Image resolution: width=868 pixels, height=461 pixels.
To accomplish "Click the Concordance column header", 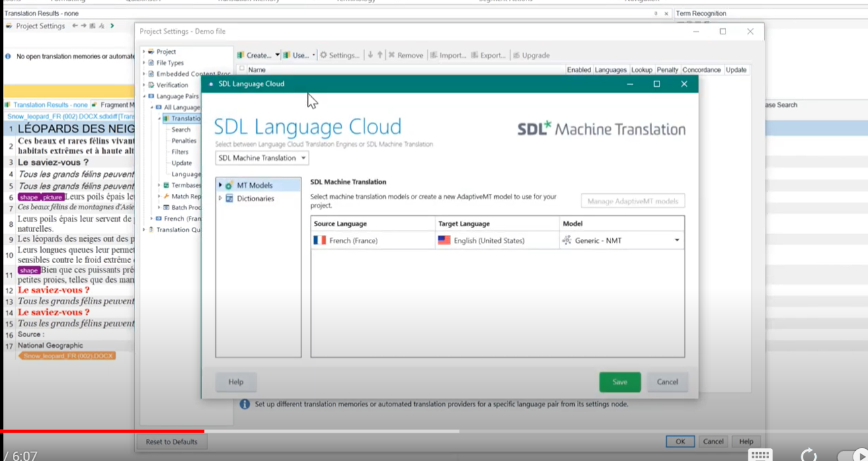I will [701, 69].
